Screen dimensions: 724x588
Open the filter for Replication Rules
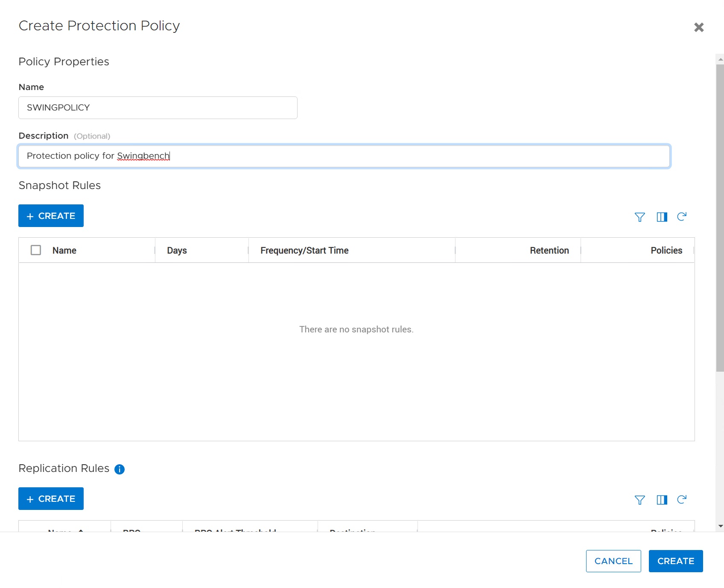pos(639,500)
